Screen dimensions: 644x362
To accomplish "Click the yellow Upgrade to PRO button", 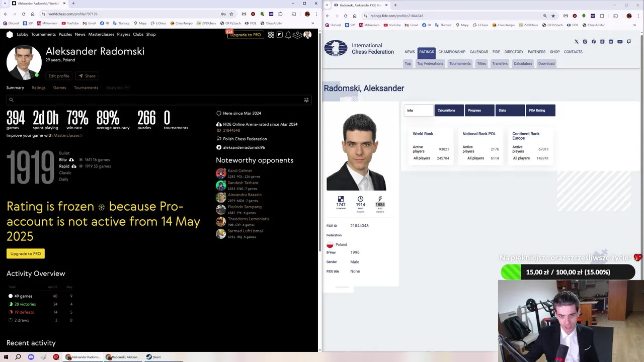I will [x=26, y=253].
